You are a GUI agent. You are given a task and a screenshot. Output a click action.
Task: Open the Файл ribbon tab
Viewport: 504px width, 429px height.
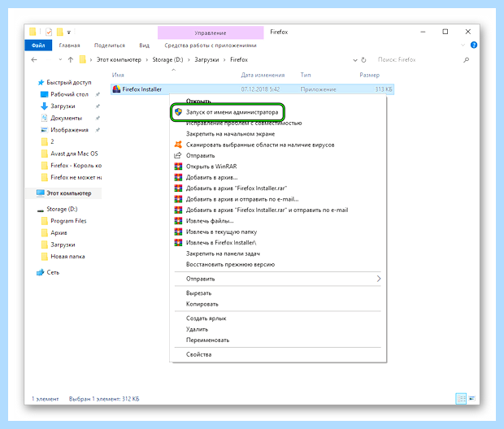click(38, 45)
